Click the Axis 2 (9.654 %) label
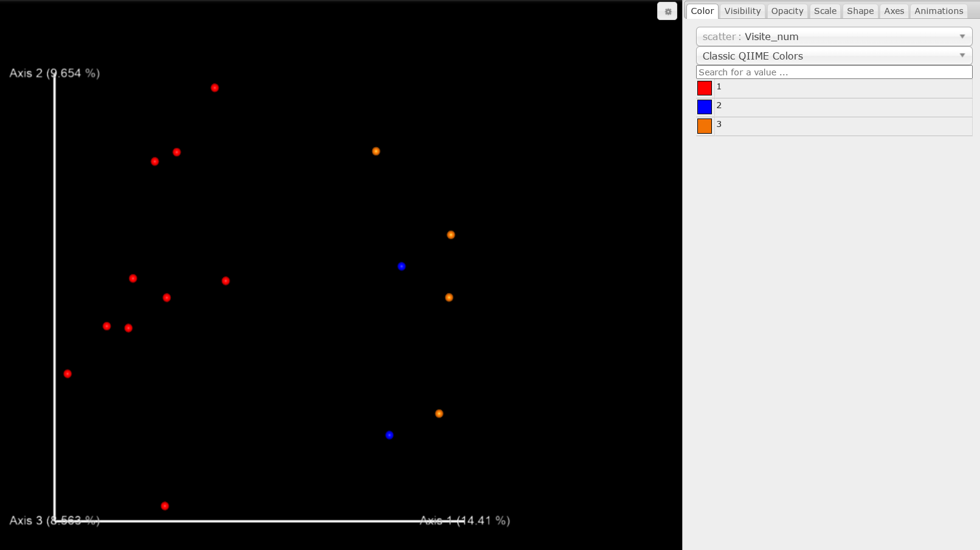Screen dimensions: 980x550 tap(55, 74)
